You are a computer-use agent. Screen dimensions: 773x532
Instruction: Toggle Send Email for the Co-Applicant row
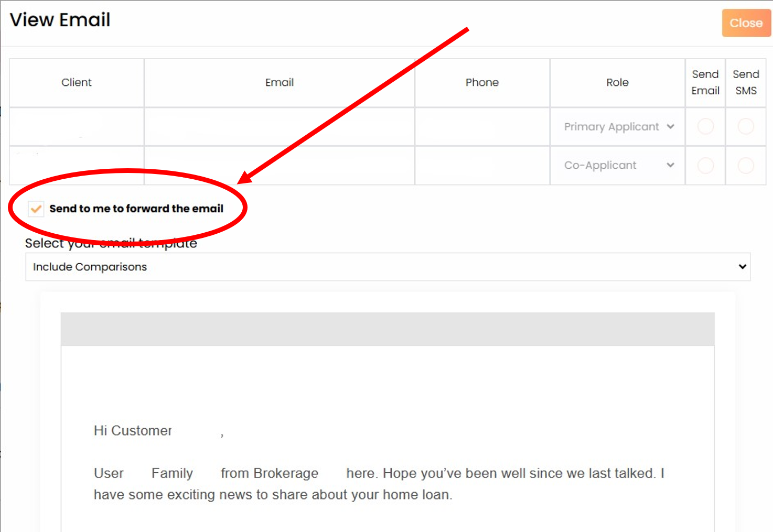(705, 165)
